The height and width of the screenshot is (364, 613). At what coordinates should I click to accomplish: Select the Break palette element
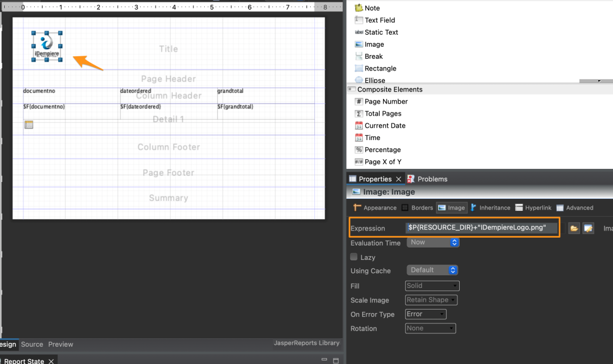pyautogui.click(x=368, y=56)
